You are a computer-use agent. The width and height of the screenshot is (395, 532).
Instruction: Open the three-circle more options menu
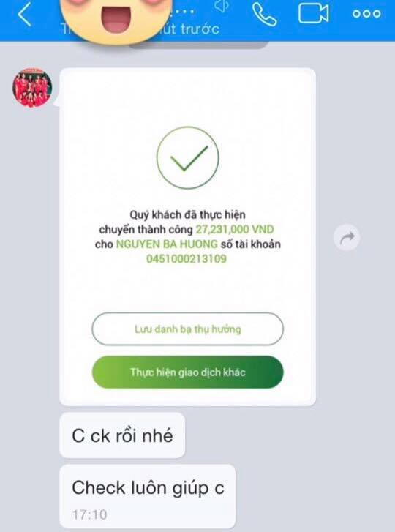(x=366, y=14)
